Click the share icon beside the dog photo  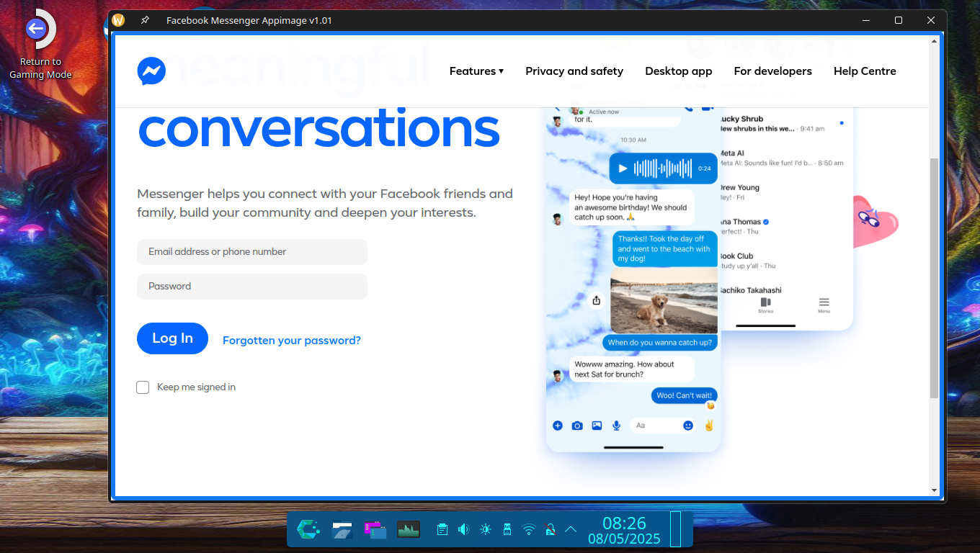(x=597, y=301)
